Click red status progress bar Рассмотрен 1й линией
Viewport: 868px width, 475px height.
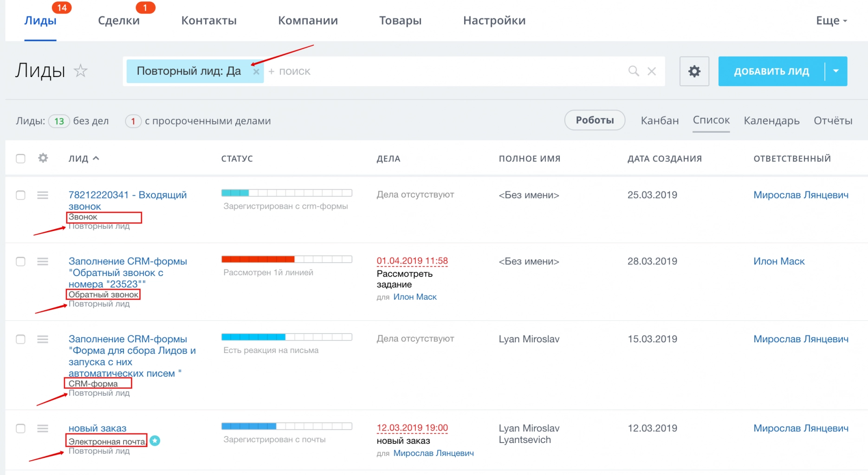click(286, 259)
